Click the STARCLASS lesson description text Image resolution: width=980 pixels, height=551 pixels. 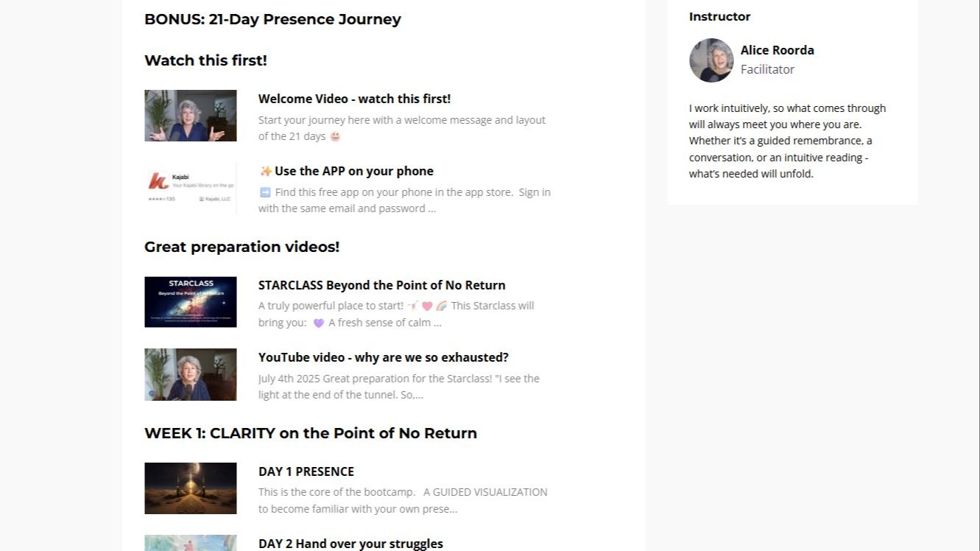pyautogui.click(x=396, y=314)
